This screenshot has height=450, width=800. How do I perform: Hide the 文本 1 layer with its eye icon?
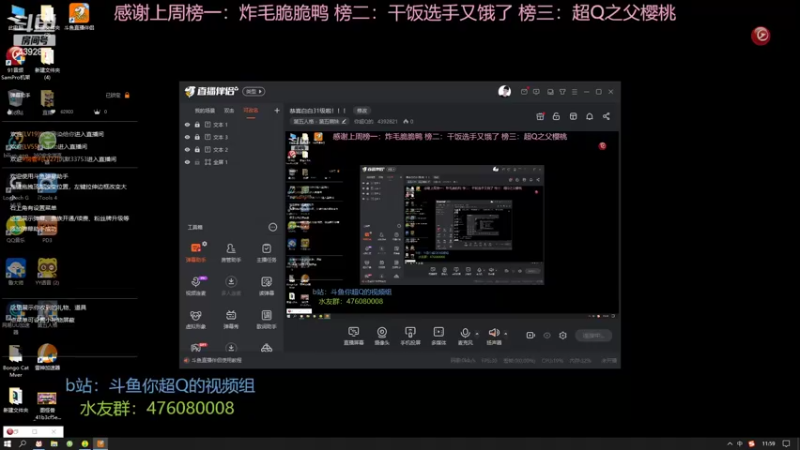pyautogui.click(x=187, y=124)
